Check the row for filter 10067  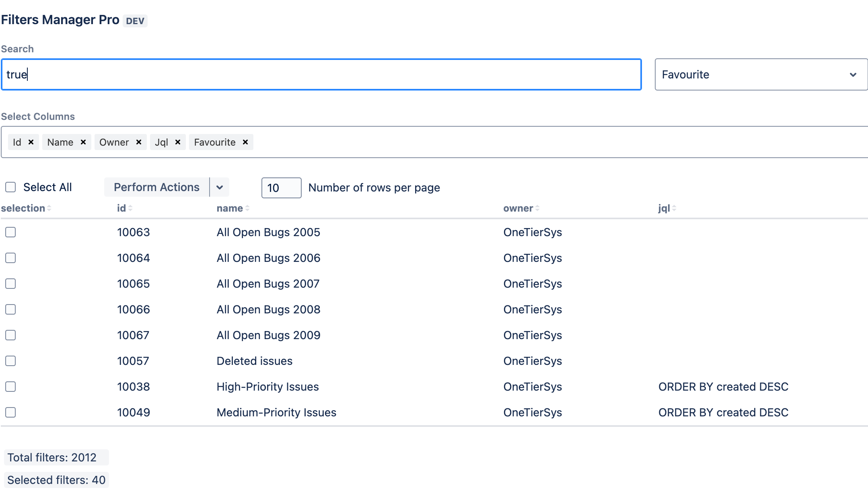(10, 335)
